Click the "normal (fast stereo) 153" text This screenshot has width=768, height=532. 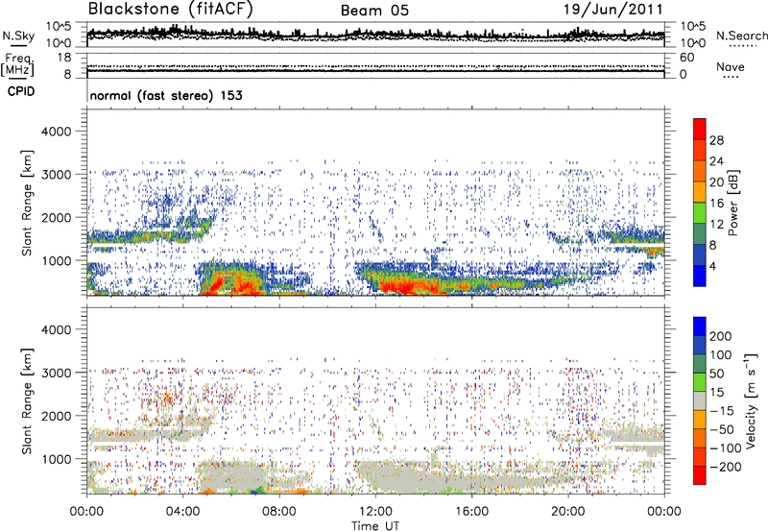166,95
